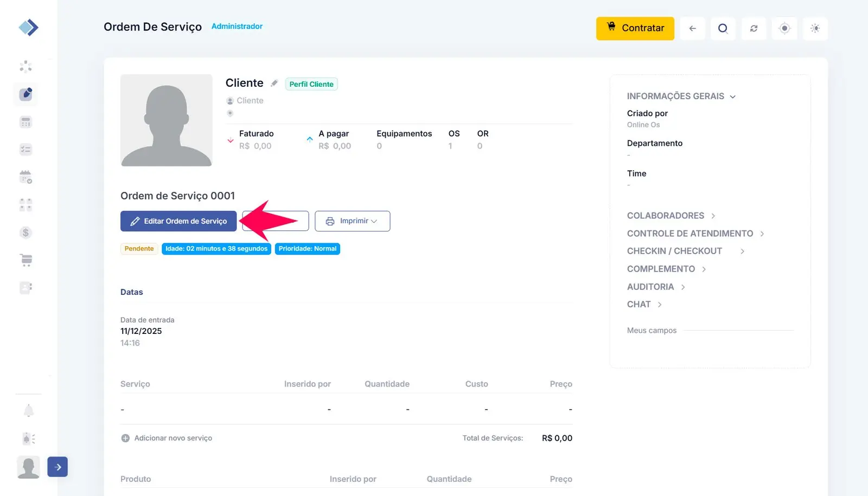Click the yellow Contratar button
The width and height of the screenshot is (868, 496).
tap(635, 28)
